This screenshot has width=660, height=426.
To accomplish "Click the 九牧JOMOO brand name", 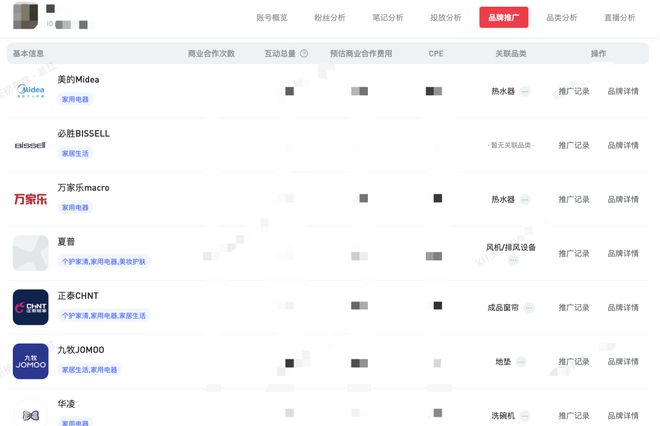I will pos(81,350).
